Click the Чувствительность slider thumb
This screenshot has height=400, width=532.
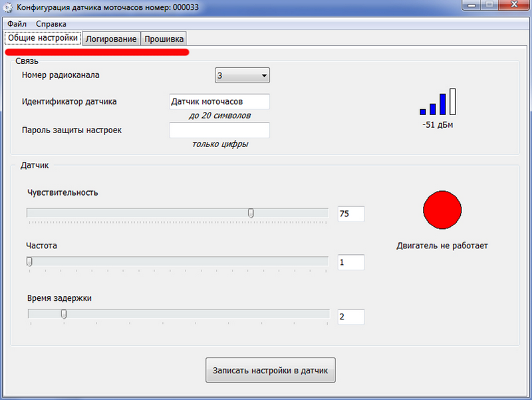[x=251, y=213]
